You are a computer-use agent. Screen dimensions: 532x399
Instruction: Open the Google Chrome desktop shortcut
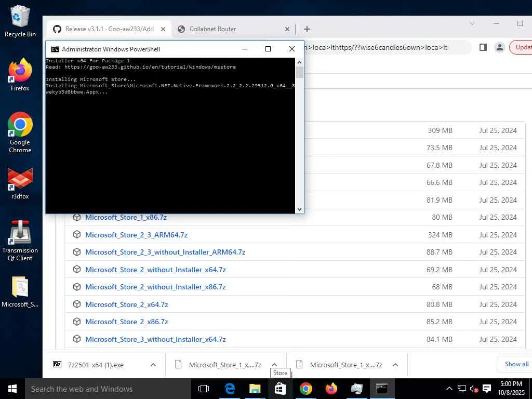(x=20, y=132)
